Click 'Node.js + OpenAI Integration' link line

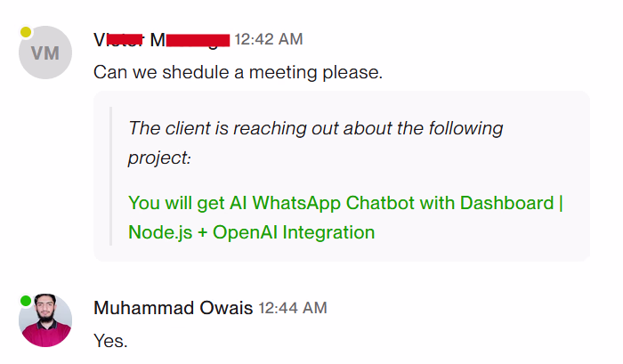(251, 232)
